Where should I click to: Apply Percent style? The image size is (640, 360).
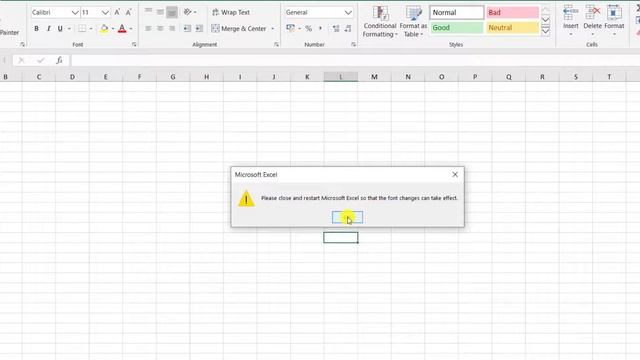tap(309, 29)
